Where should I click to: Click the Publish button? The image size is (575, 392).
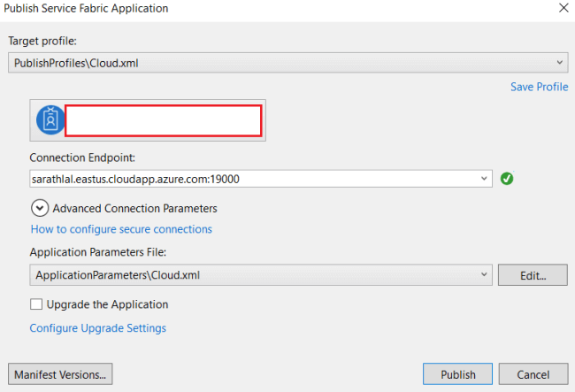(457, 374)
